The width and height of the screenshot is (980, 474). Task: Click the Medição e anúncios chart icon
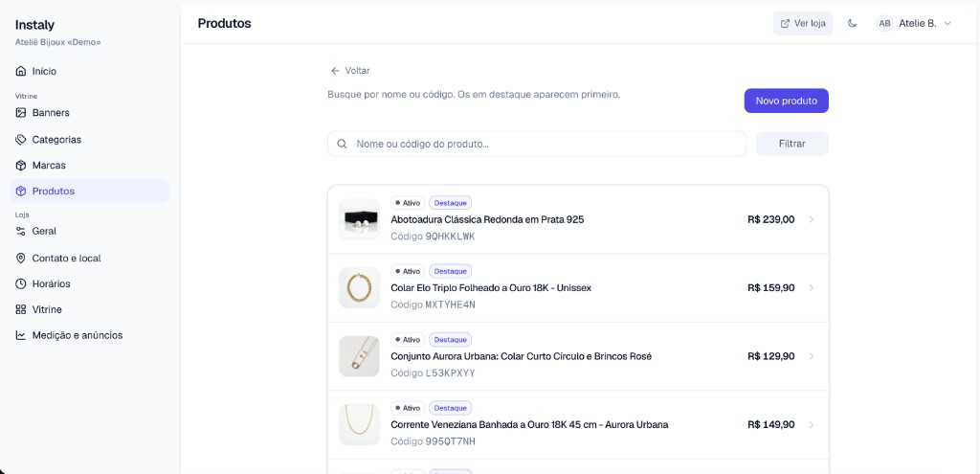click(x=21, y=335)
